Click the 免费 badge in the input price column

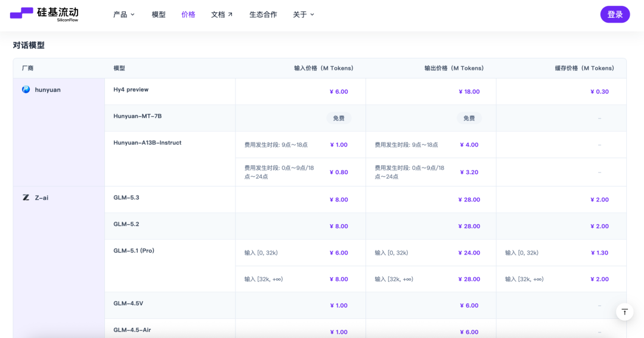[x=339, y=118]
